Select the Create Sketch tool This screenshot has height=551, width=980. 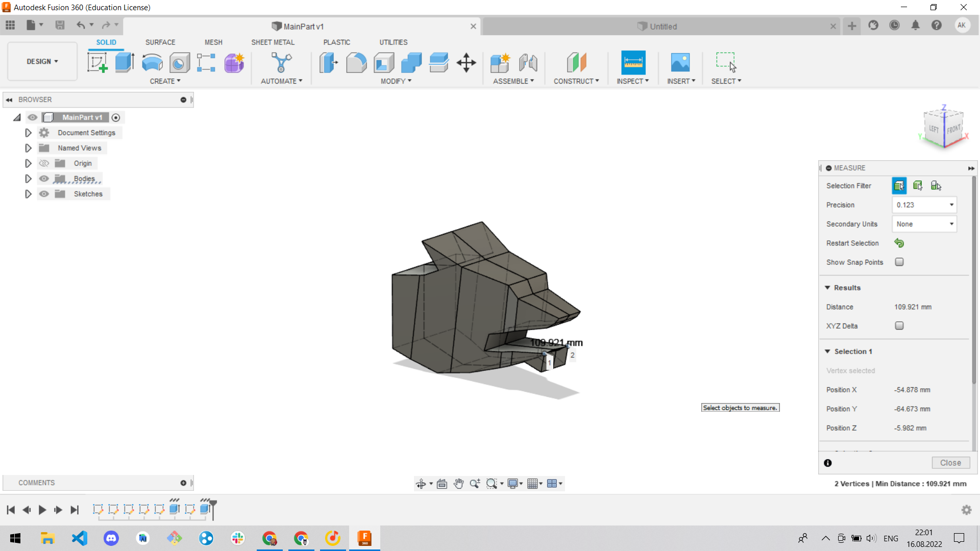pyautogui.click(x=97, y=63)
